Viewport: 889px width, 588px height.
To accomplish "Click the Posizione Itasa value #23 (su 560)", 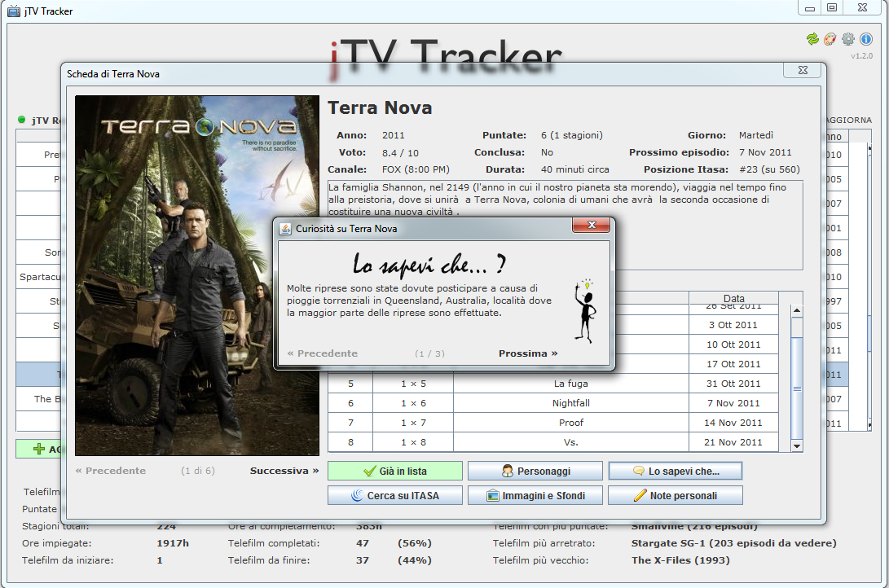I will coord(769,169).
